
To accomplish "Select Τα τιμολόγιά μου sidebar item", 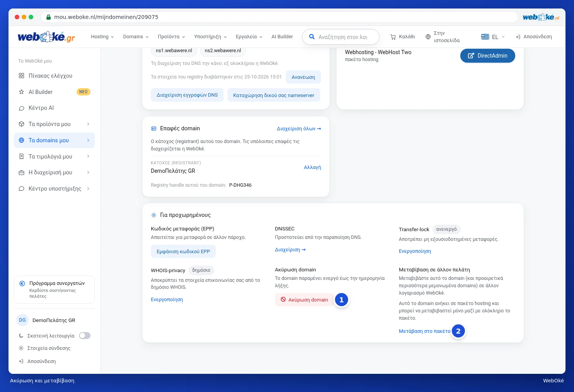I will [x=54, y=157].
